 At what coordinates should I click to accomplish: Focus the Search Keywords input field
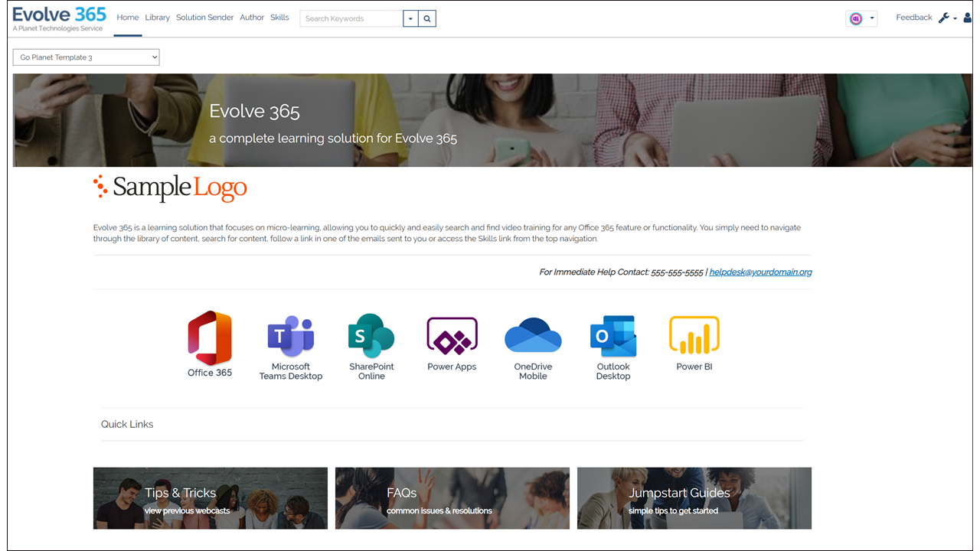tap(351, 18)
